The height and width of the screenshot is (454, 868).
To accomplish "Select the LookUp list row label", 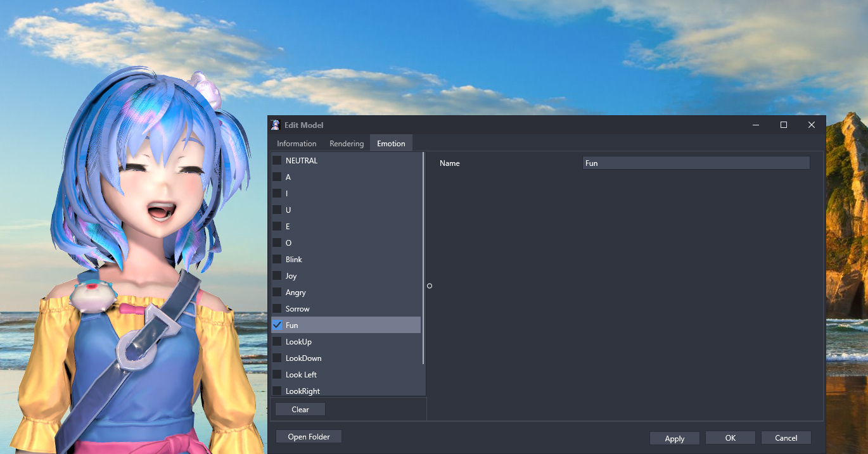I will click(x=299, y=342).
